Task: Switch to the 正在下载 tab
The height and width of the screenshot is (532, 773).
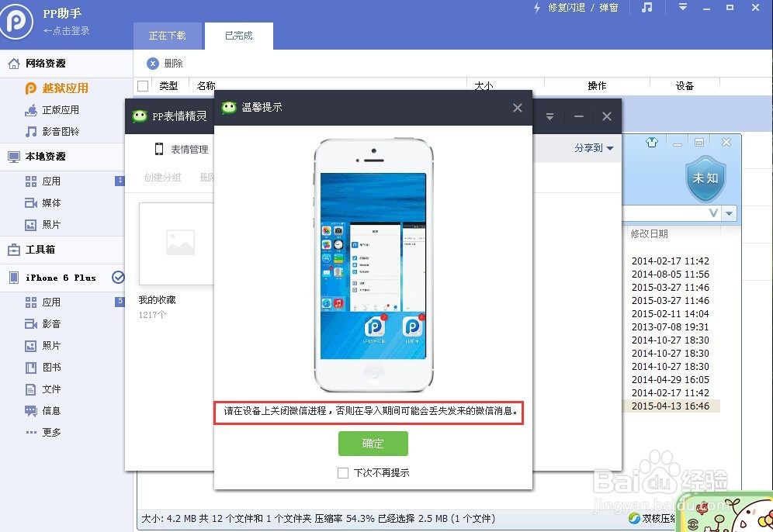Action: click(x=168, y=36)
